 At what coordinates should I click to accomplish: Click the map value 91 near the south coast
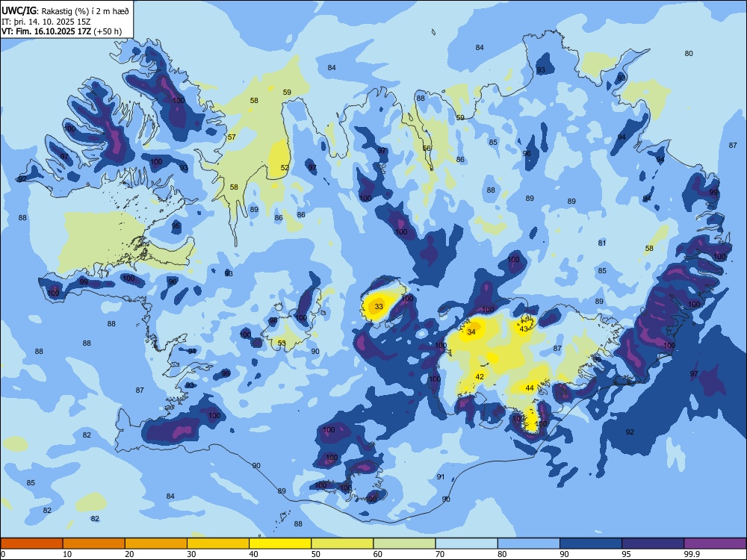441,476
